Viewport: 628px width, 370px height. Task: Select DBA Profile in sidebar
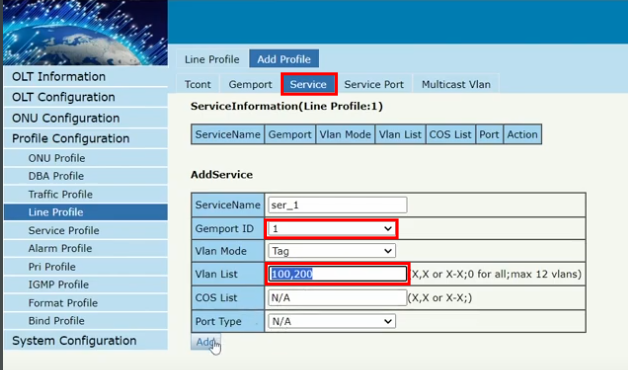(x=85, y=176)
